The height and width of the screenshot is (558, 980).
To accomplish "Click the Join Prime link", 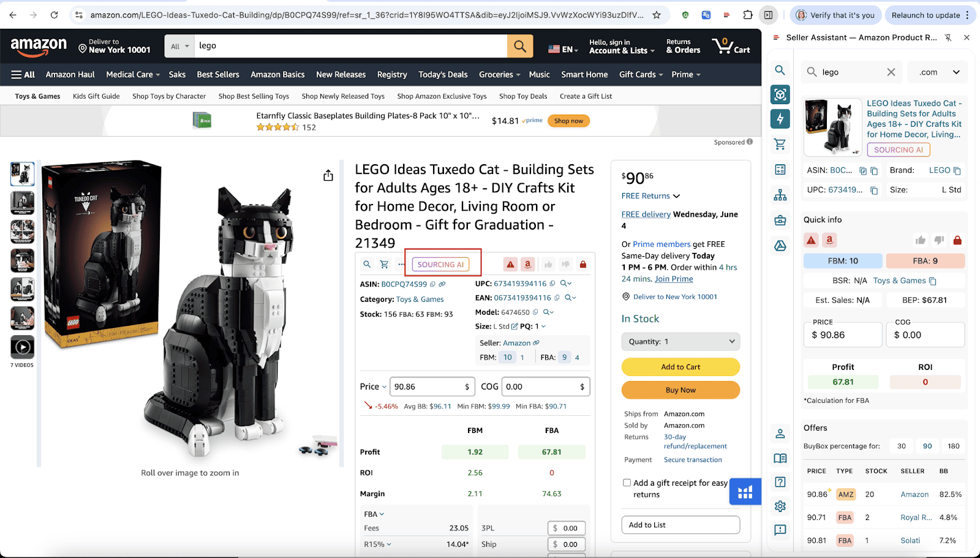I will pos(674,279).
